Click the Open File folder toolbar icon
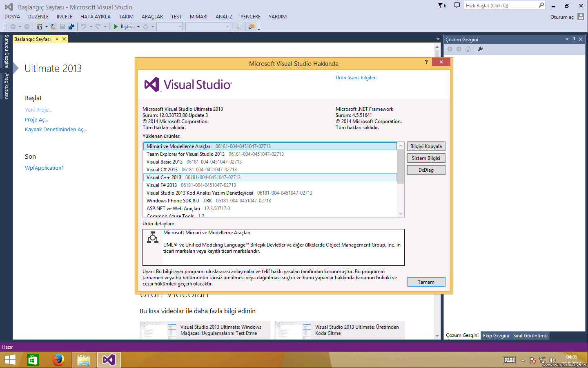The image size is (588, 368). pyautogui.click(x=53, y=27)
